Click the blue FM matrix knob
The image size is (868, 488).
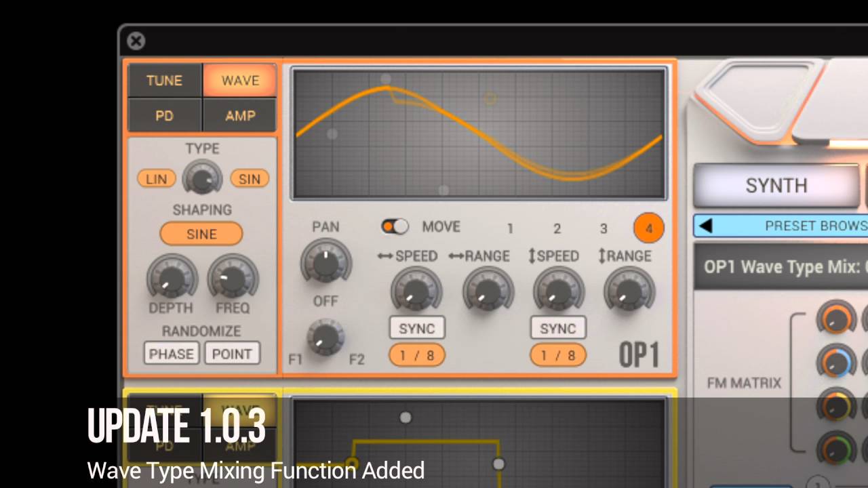point(835,362)
